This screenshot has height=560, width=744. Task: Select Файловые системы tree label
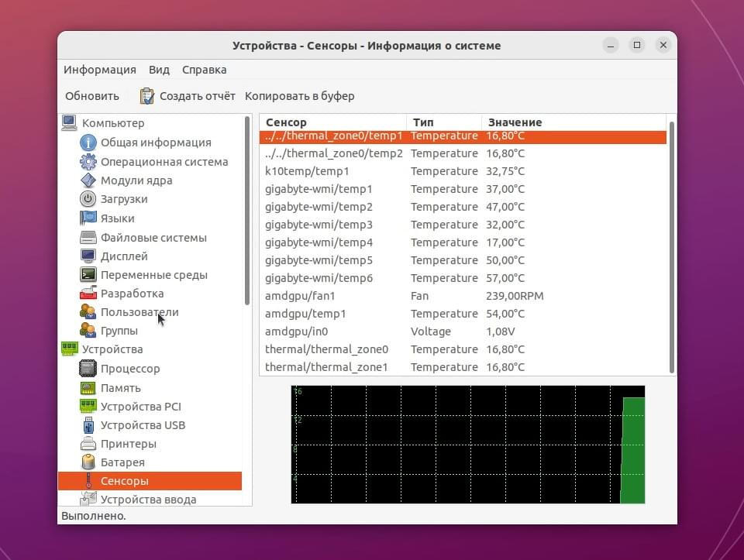coord(153,238)
